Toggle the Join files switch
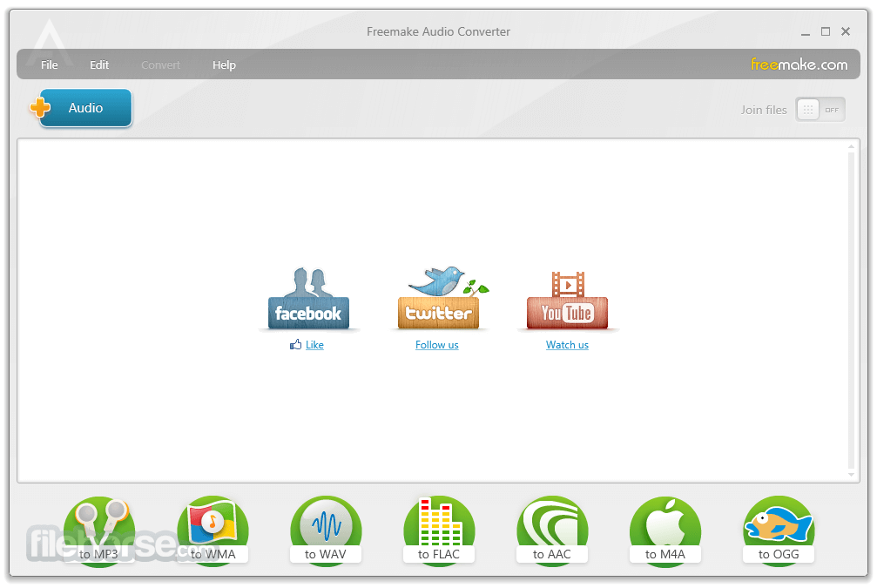Viewport: 877px width, 588px height. [820, 110]
